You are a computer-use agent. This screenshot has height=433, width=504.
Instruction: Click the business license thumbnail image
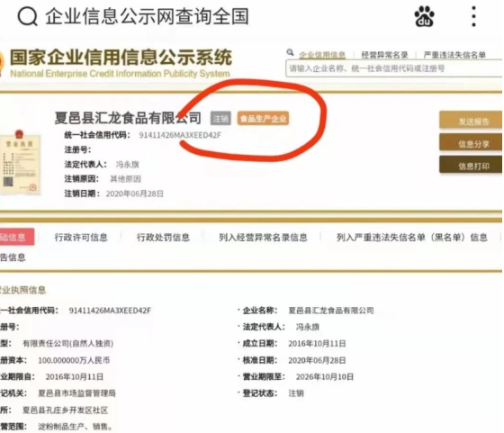click(21, 162)
